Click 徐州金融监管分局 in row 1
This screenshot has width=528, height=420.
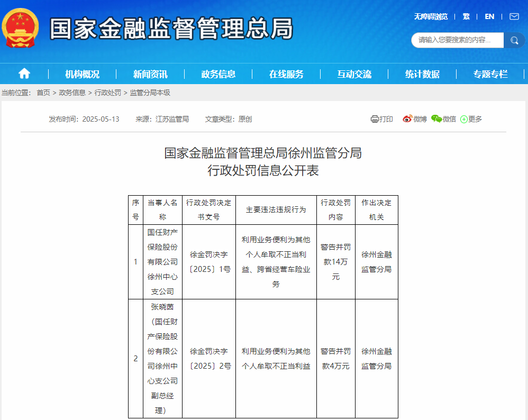point(377,262)
